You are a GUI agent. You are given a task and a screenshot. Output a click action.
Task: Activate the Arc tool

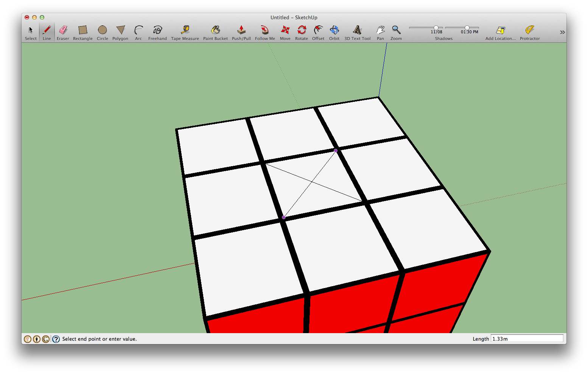(x=138, y=33)
